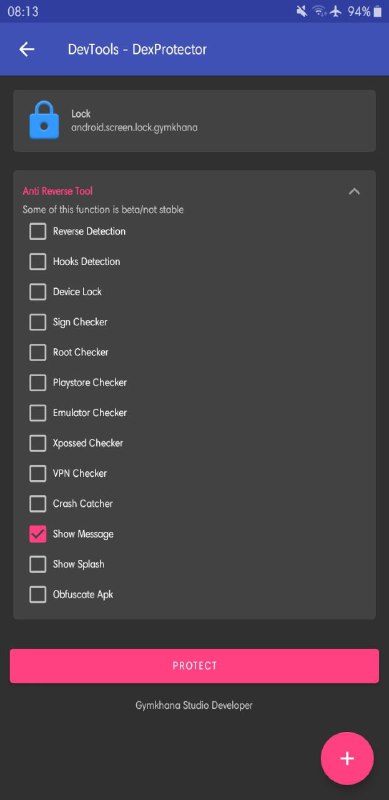
Task: Select the Lock app package card
Action: (x=194, y=121)
